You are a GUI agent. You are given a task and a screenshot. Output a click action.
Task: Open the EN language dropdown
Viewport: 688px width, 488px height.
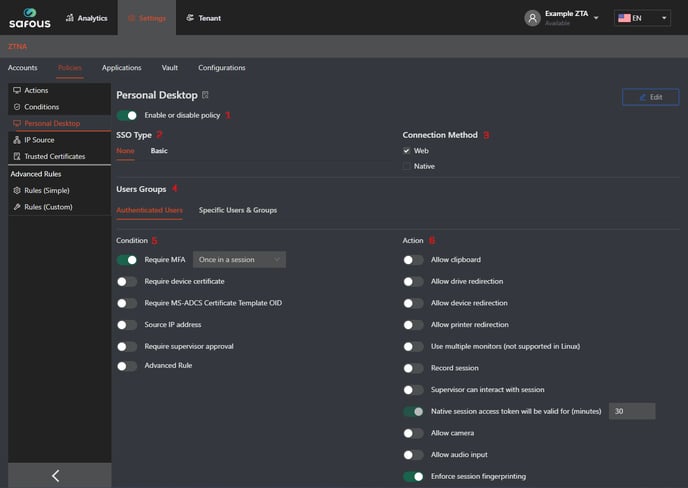tap(642, 18)
